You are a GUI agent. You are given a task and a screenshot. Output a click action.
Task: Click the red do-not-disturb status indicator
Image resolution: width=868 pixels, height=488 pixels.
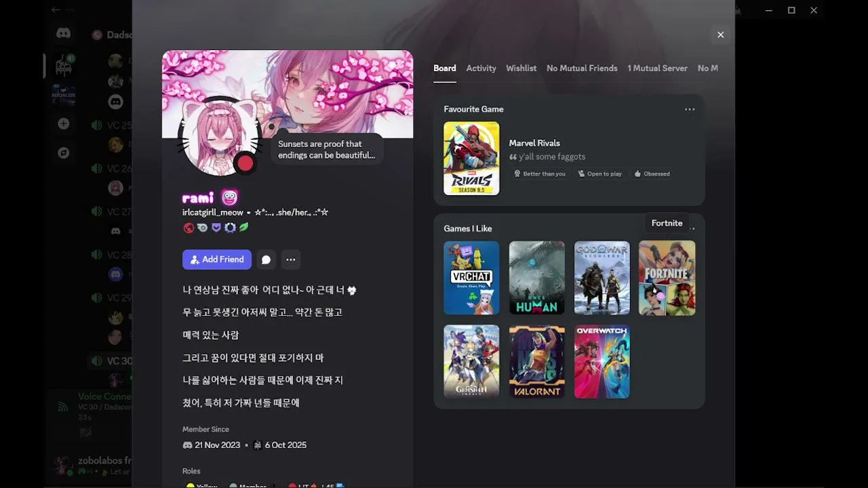(245, 163)
